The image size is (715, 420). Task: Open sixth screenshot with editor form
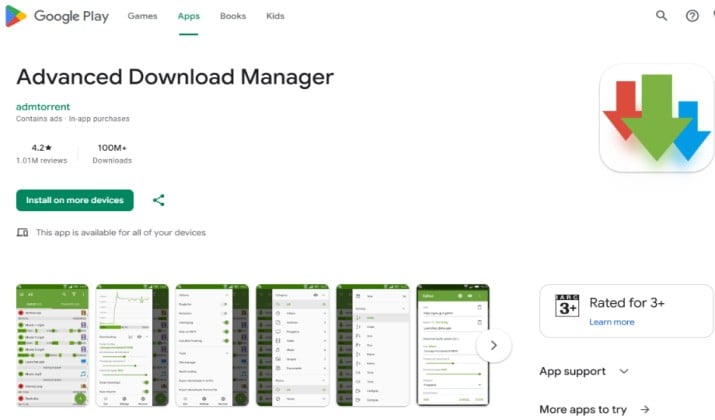coord(453,345)
